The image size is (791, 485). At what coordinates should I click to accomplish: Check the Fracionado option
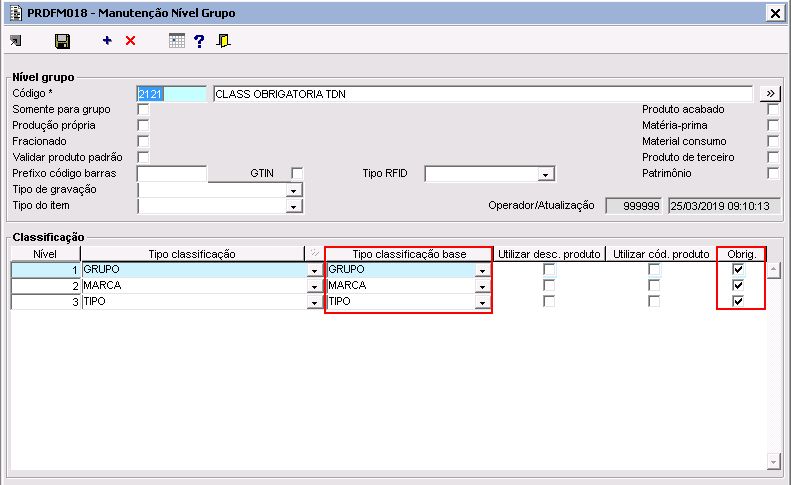click(x=143, y=141)
